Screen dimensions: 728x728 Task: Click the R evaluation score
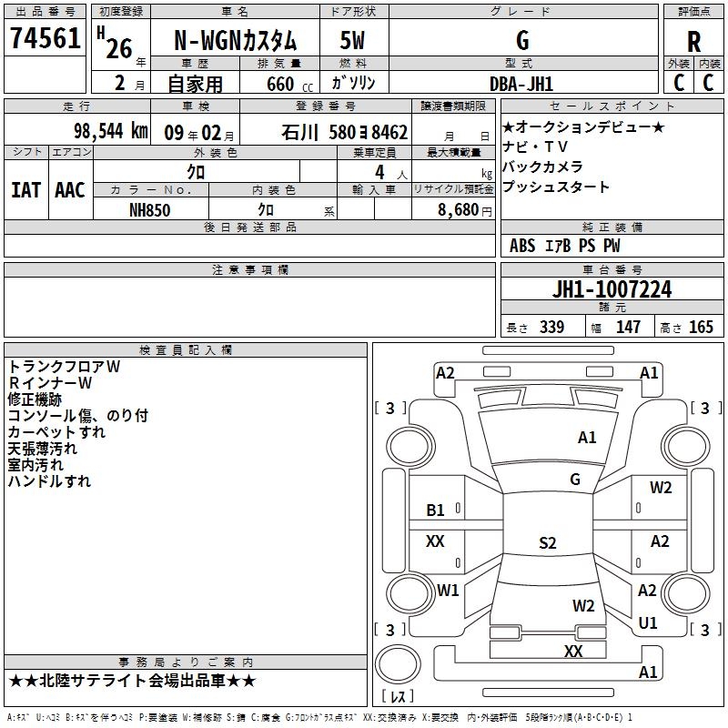click(x=693, y=41)
